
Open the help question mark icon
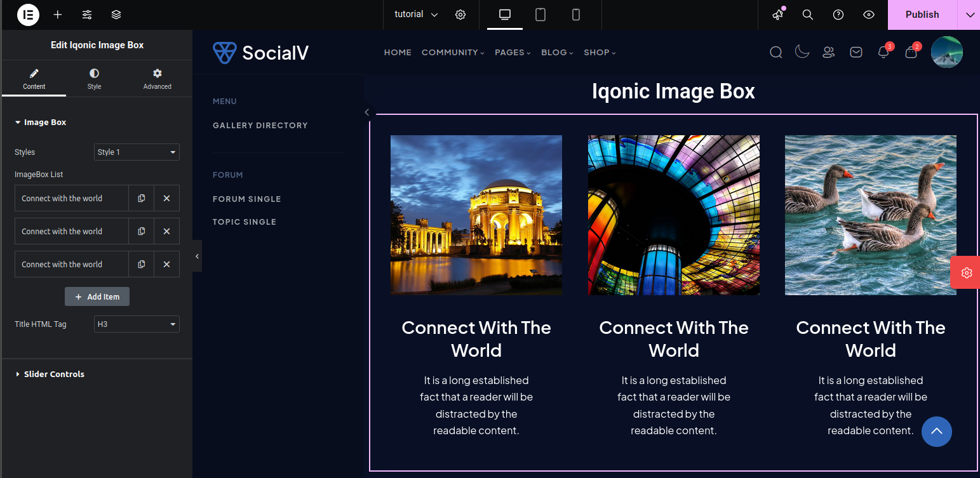(x=838, y=15)
